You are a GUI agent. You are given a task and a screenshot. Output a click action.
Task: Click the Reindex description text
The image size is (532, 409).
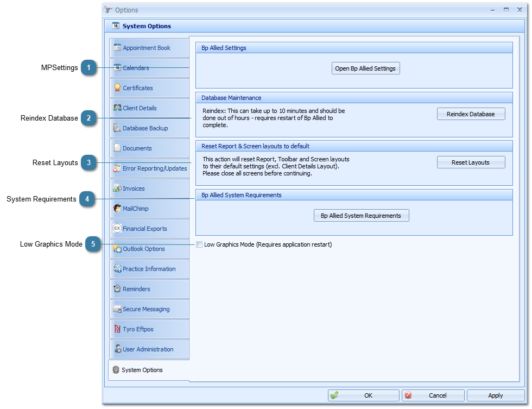tap(274, 118)
